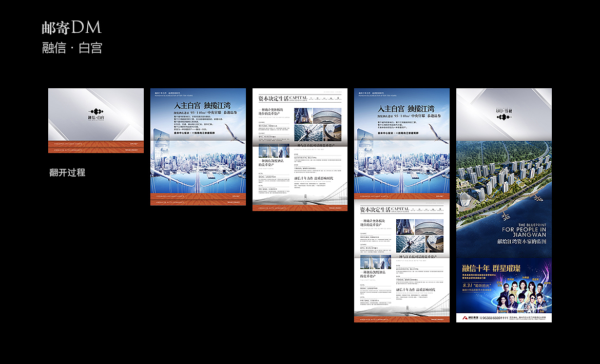Open the tall blue-and-white combined spread
600x364 pixels.
(x=402, y=205)
